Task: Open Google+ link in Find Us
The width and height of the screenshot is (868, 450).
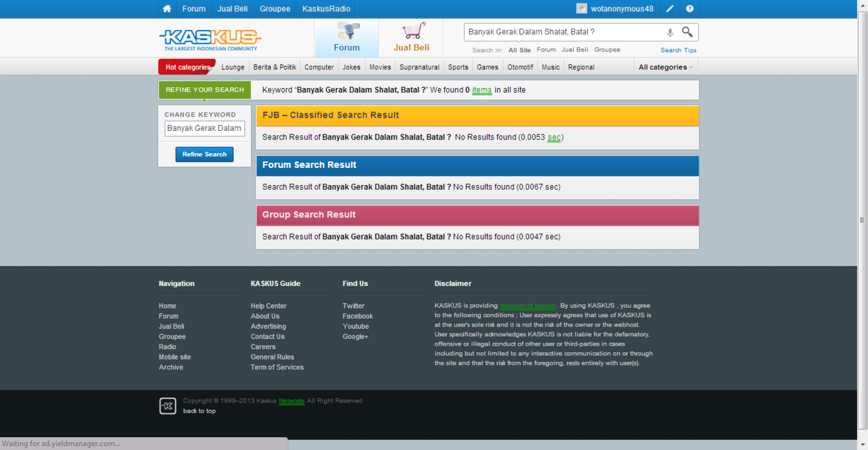Action: pyautogui.click(x=355, y=337)
